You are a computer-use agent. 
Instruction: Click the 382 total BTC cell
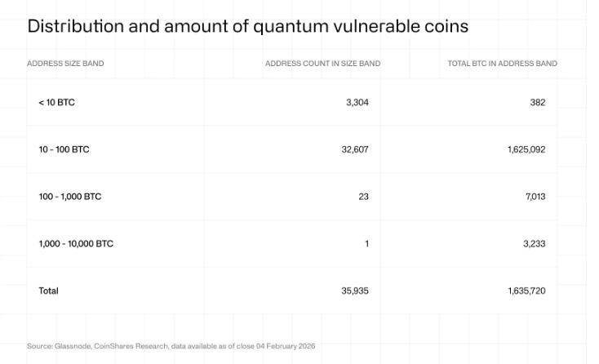(x=538, y=102)
